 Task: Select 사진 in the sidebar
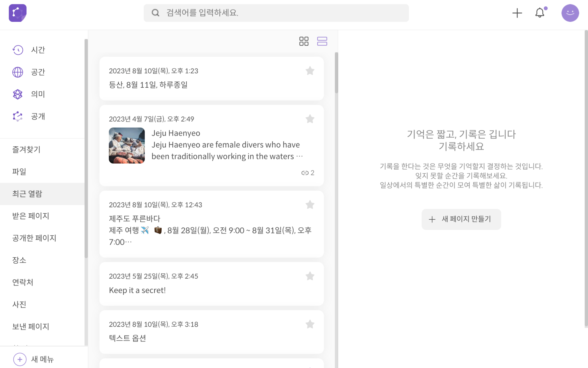click(x=42, y=304)
